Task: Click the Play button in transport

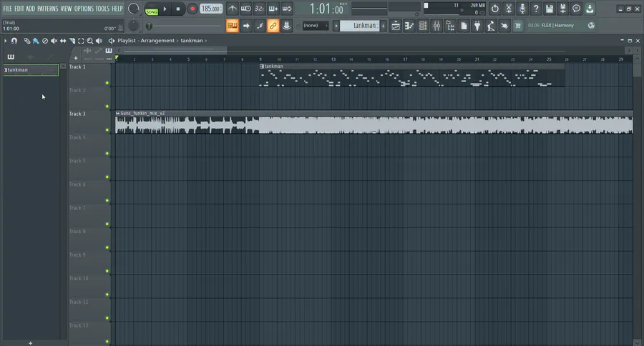Action: click(x=165, y=9)
